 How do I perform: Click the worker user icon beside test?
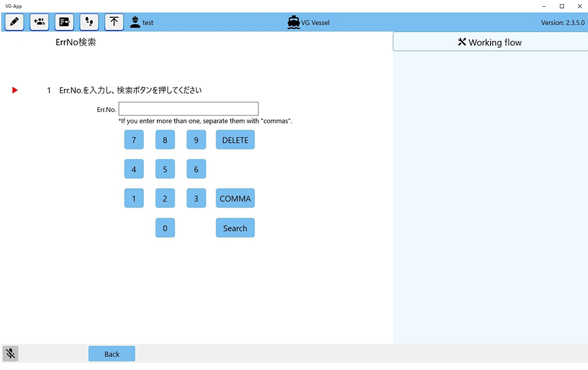pos(135,22)
